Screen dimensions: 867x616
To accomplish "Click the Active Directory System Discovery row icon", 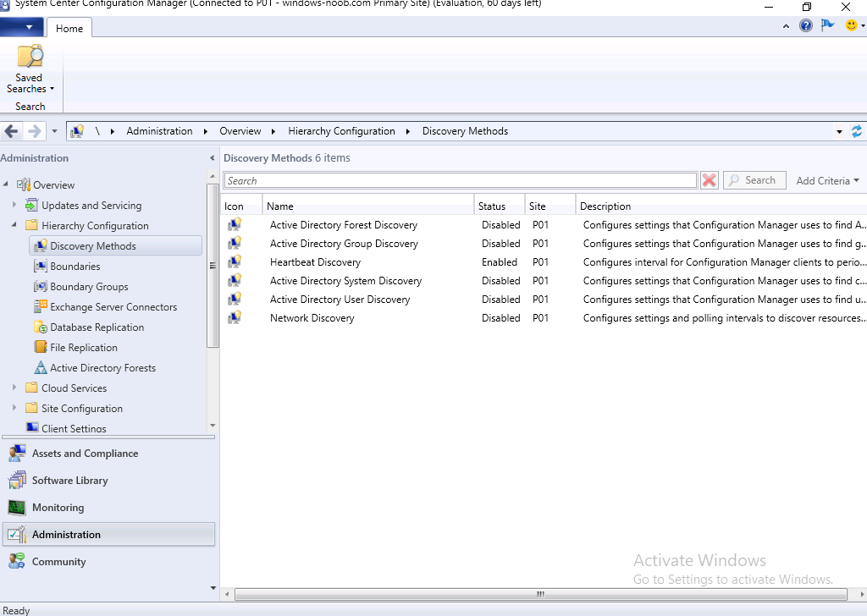I will click(235, 281).
